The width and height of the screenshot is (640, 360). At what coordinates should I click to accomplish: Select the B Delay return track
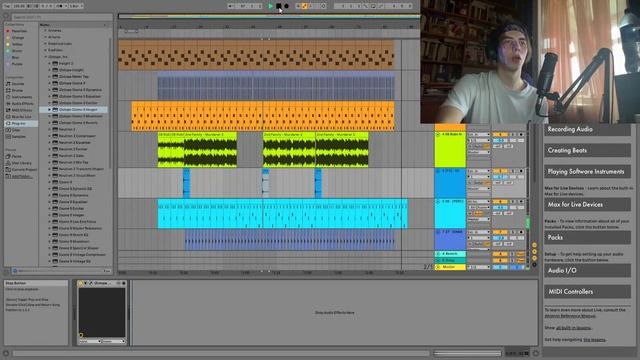click(450, 260)
